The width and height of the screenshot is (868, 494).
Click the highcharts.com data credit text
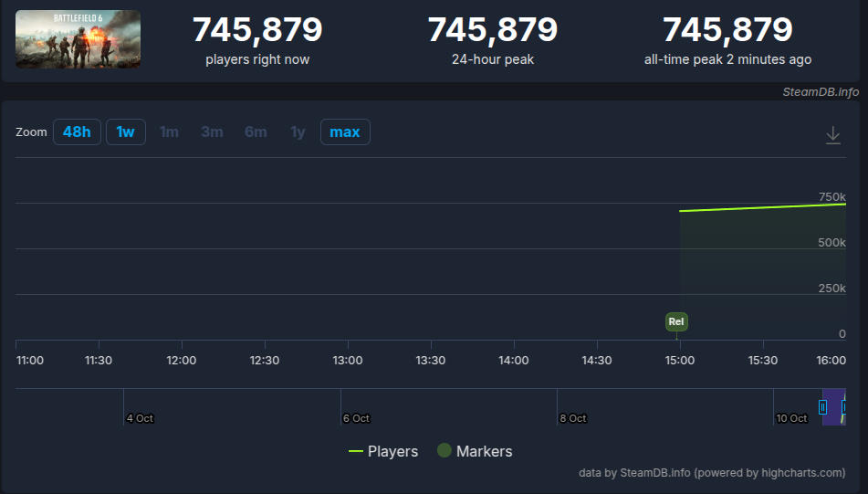pos(712,472)
